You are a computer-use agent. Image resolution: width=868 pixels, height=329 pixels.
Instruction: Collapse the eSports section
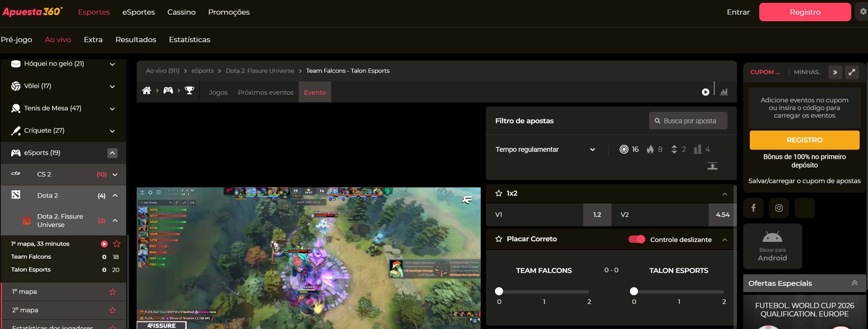click(x=112, y=153)
